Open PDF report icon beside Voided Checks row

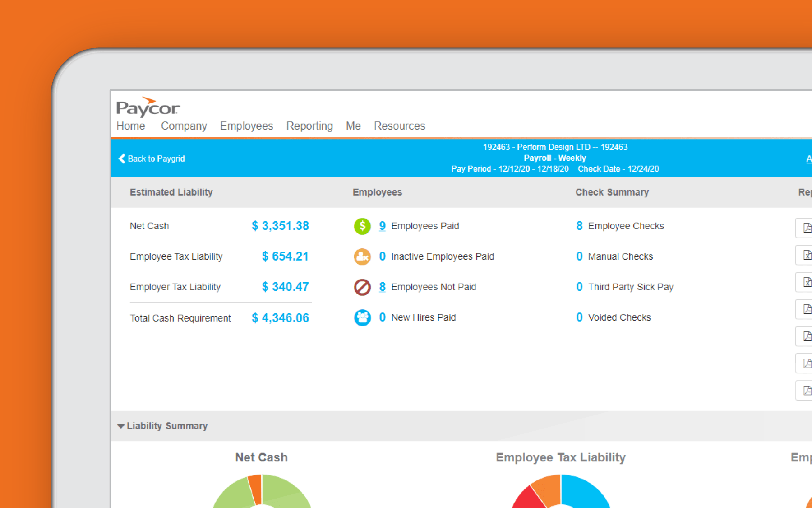(x=804, y=309)
